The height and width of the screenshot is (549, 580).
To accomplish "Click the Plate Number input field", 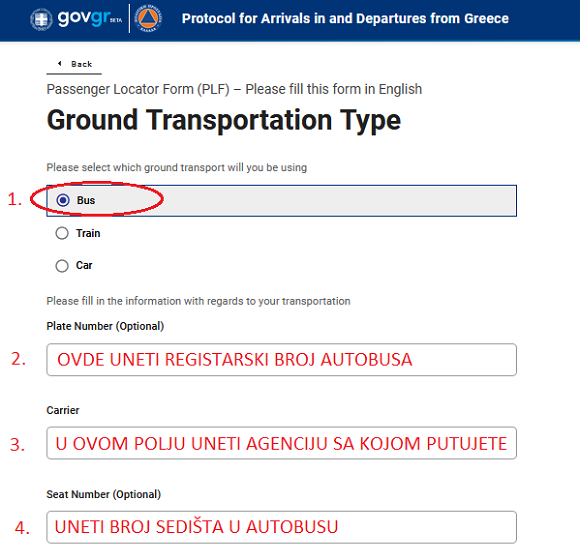I will click(281, 360).
